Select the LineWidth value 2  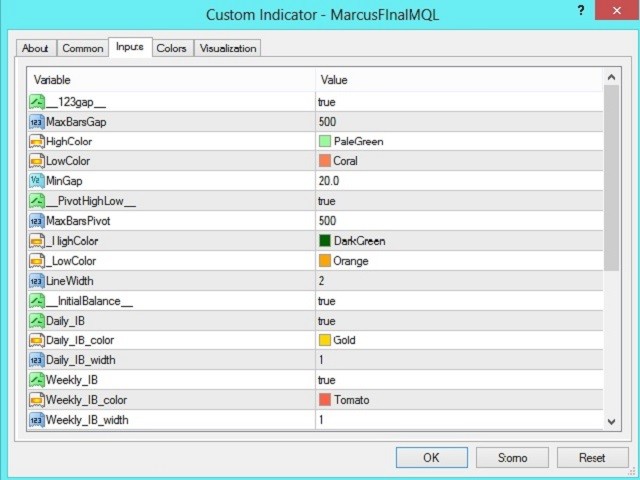322,281
